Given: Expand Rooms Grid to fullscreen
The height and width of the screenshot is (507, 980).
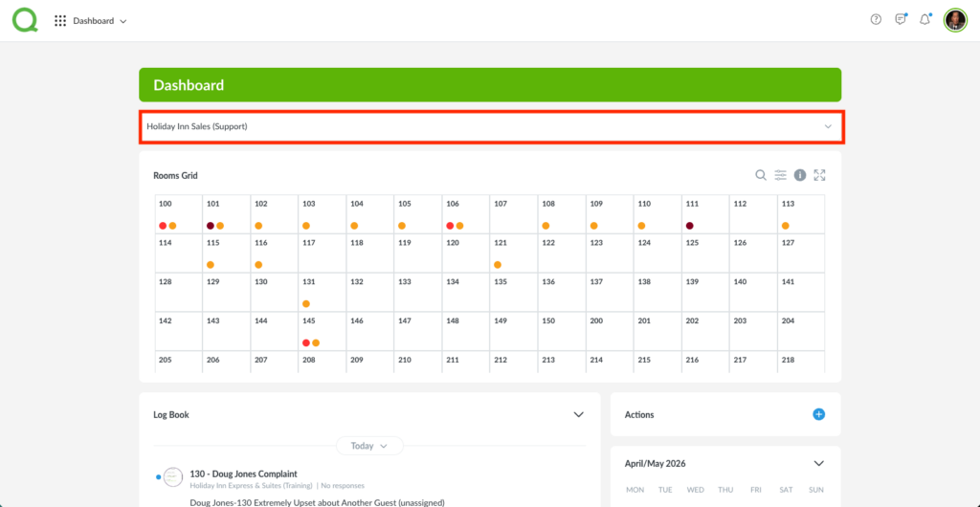Looking at the screenshot, I should tap(819, 175).
